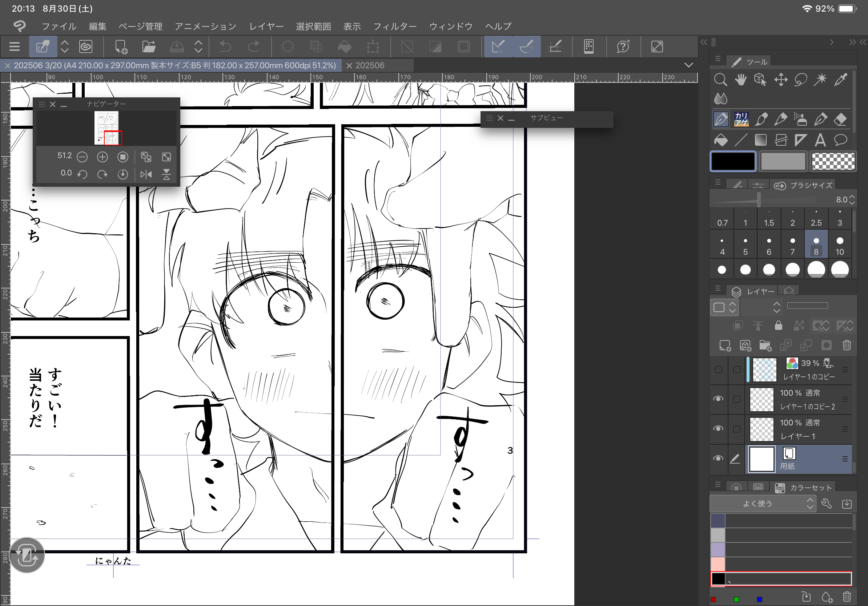Select the Hand move tool
Screen dimensions: 868x606
[x=740, y=80]
